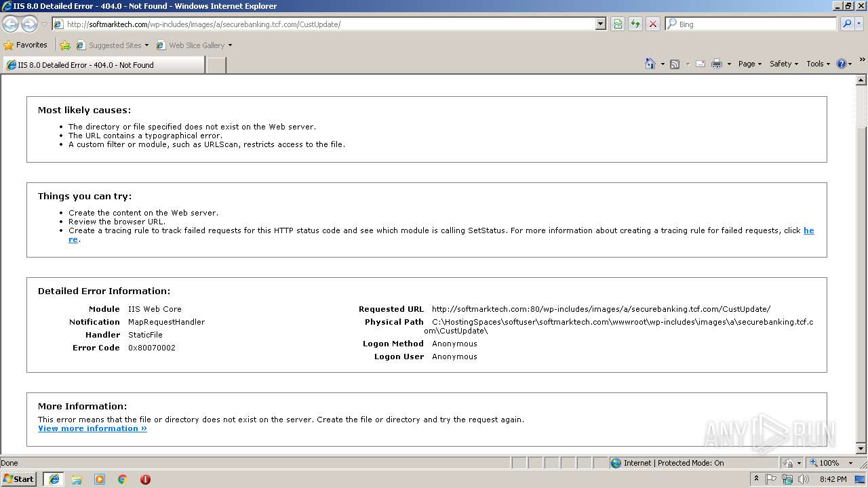Click the Requested URL value text
Viewport: 868px width, 488px height.
point(601,309)
